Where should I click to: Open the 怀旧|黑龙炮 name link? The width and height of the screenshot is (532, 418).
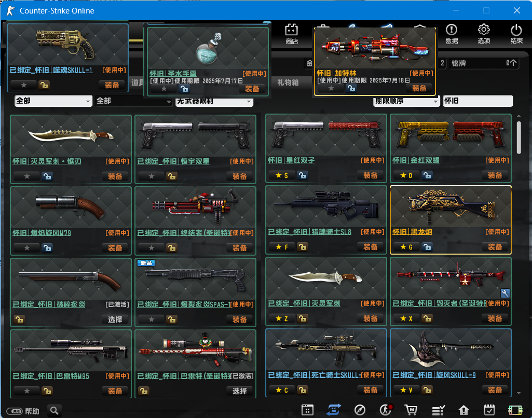[412, 232]
